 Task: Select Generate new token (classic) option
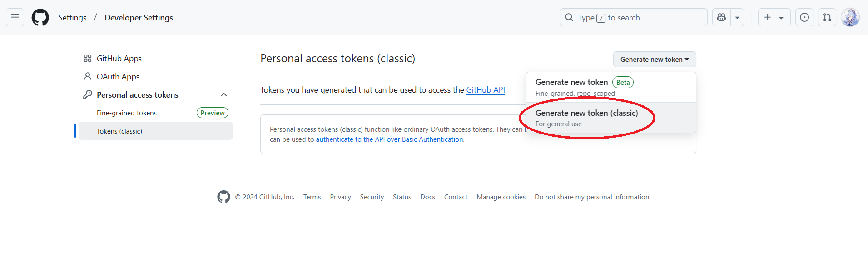(586, 118)
